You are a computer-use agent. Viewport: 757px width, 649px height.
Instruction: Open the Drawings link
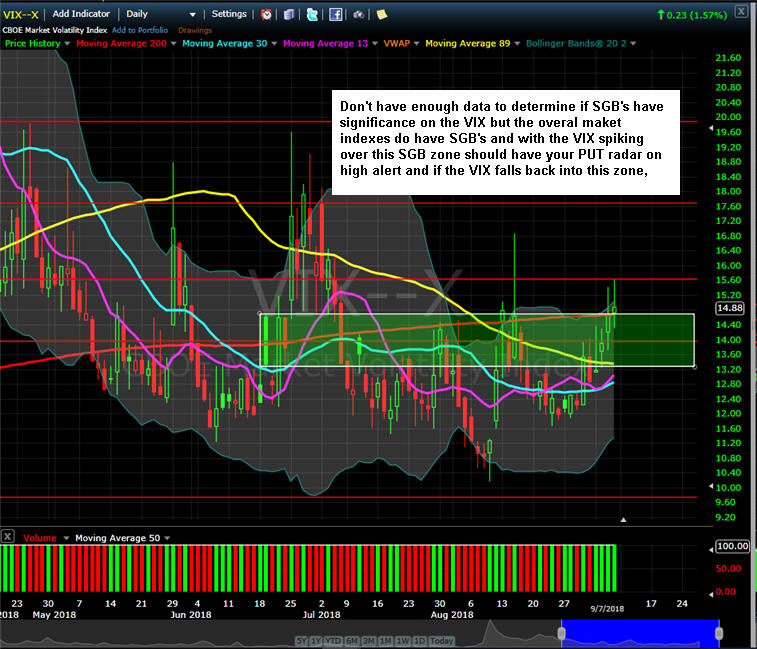tap(195, 30)
